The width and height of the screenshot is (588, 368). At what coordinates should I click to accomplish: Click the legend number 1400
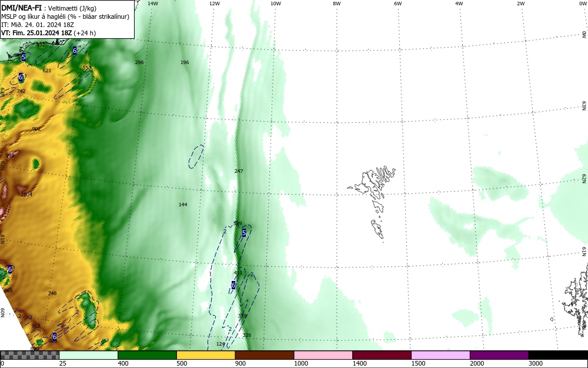pyautogui.click(x=359, y=363)
